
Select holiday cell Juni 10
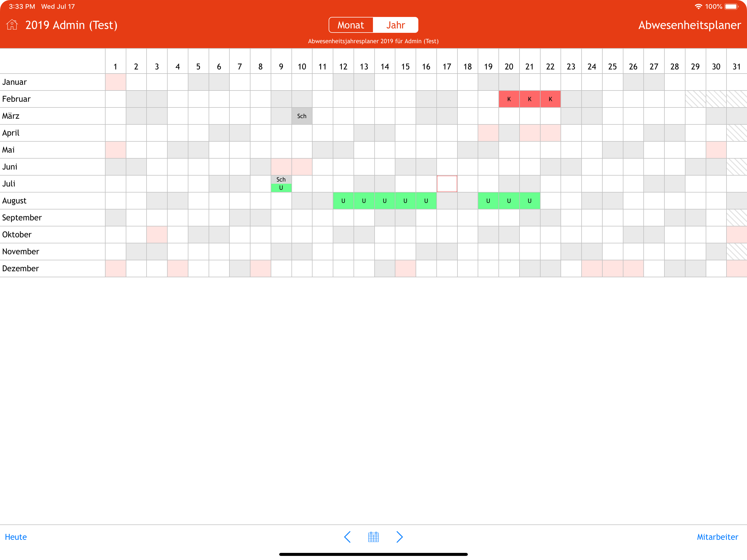[x=302, y=167]
